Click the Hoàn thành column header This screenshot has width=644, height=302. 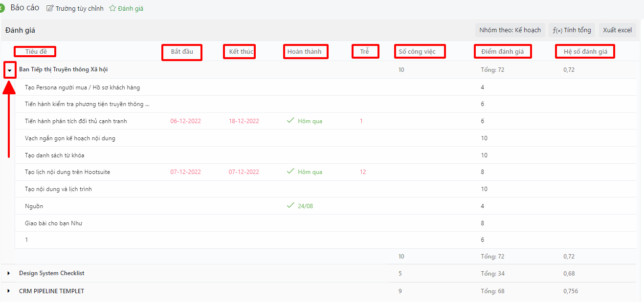(305, 52)
